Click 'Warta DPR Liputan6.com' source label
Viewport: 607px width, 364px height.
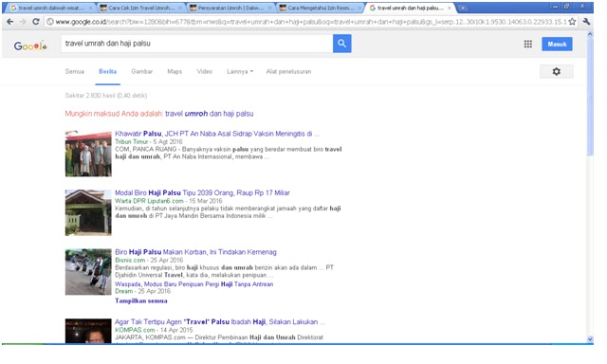point(149,201)
